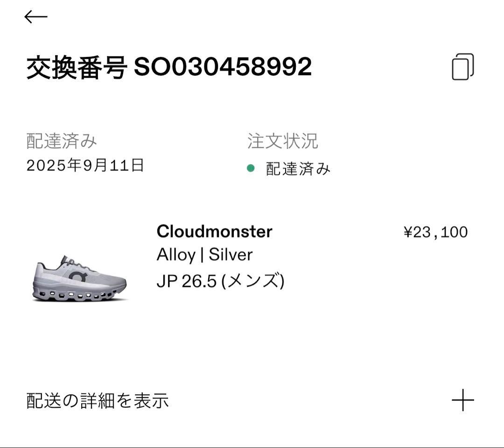The height and width of the screenshot is (448, 504).
Task: Open the Cloudmonster product name
Action: 214,231
